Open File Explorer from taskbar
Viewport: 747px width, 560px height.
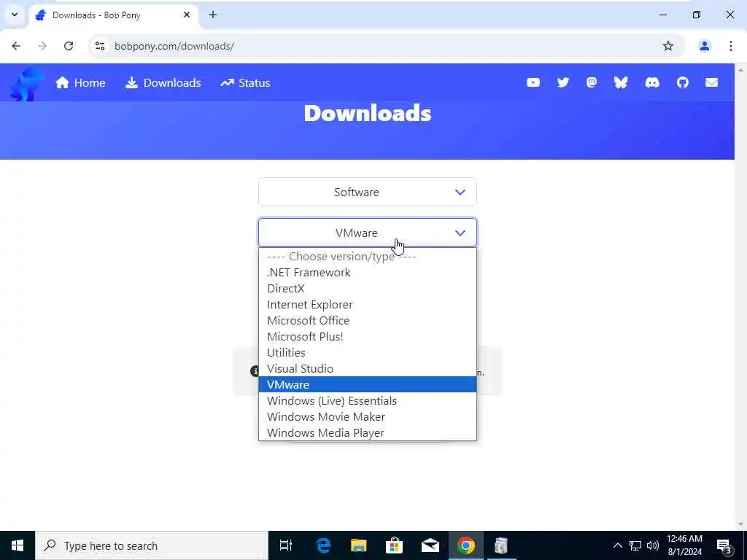point(359,545)
